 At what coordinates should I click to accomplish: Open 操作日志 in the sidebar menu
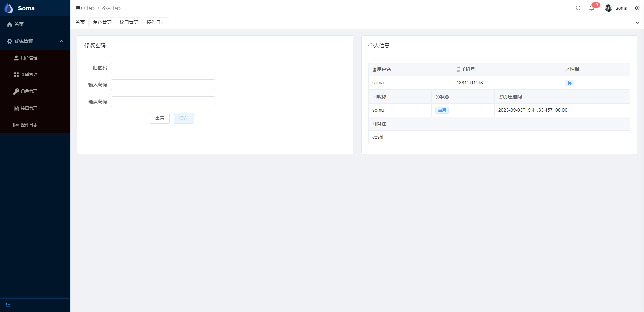[29, 125]
